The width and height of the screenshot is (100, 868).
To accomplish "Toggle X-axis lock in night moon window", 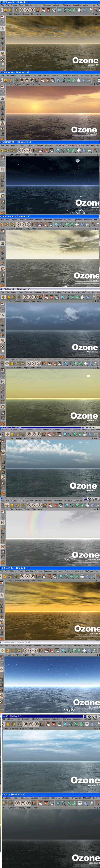I will [19, 150].
